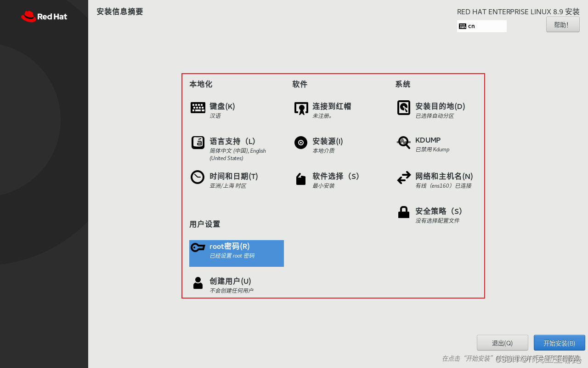Click the Red Hat logo in sidebar
This screenshot has width=588, height=368.
(44, 17)
